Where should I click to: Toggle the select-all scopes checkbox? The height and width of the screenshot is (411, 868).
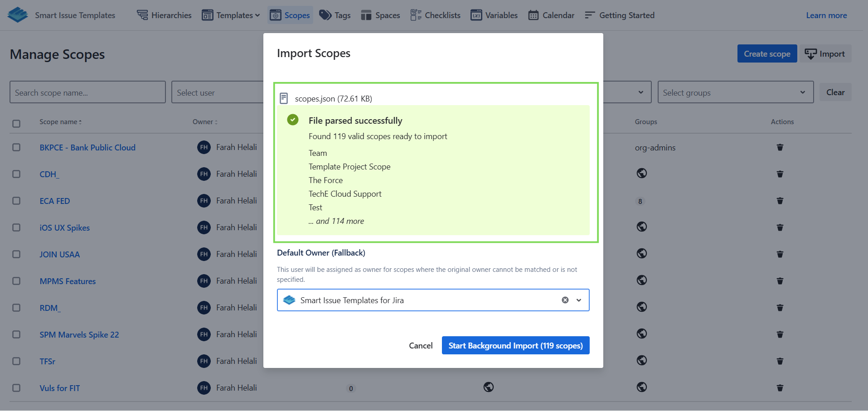[16, 124]
